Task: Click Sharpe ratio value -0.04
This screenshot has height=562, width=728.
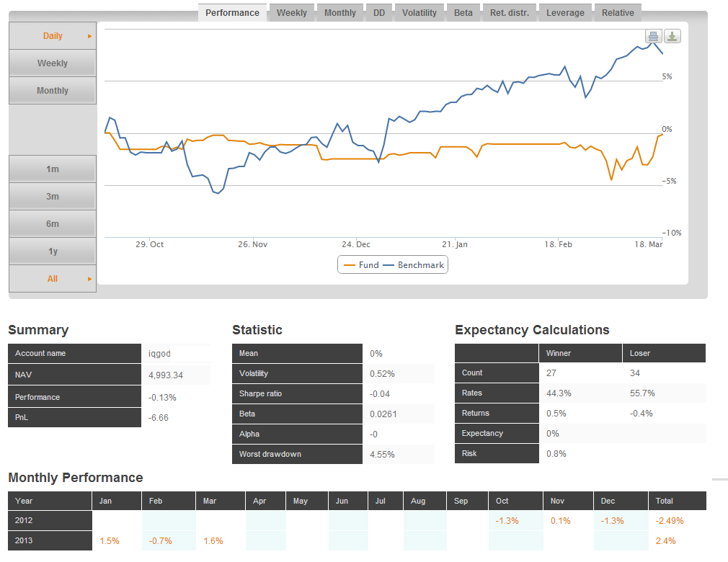Action: (379, 394)
